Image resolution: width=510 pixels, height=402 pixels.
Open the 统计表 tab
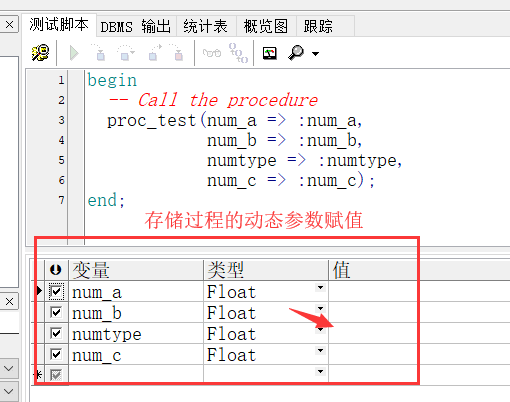[x=206, y=26]
